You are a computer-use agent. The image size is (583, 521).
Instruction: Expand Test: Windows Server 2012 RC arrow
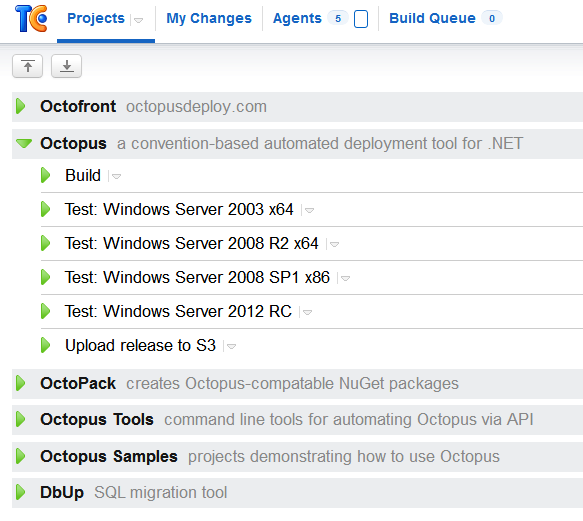(45, 311)
